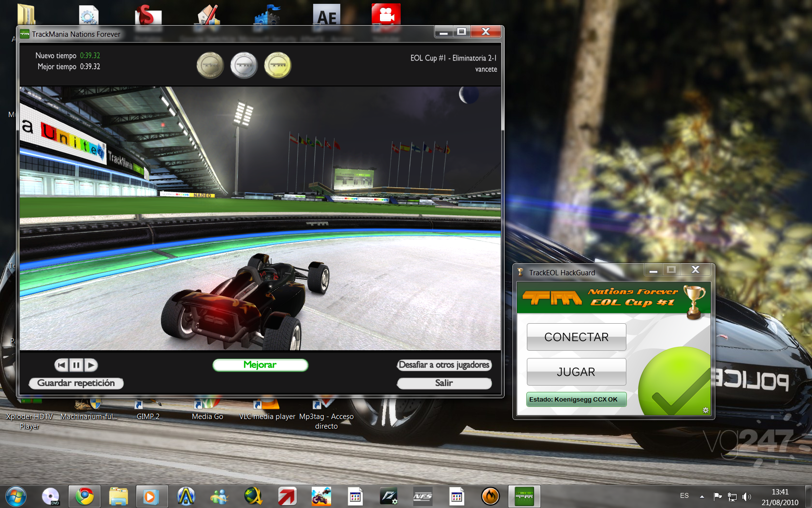Open the clock showing 13:41
812x508 pixels.
click(780, 492)
